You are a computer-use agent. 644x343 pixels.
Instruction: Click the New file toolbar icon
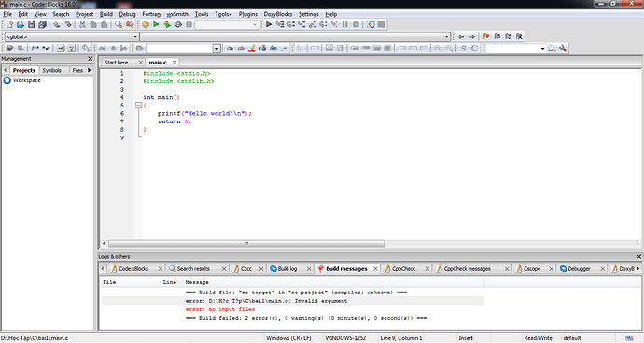[9, 24]
